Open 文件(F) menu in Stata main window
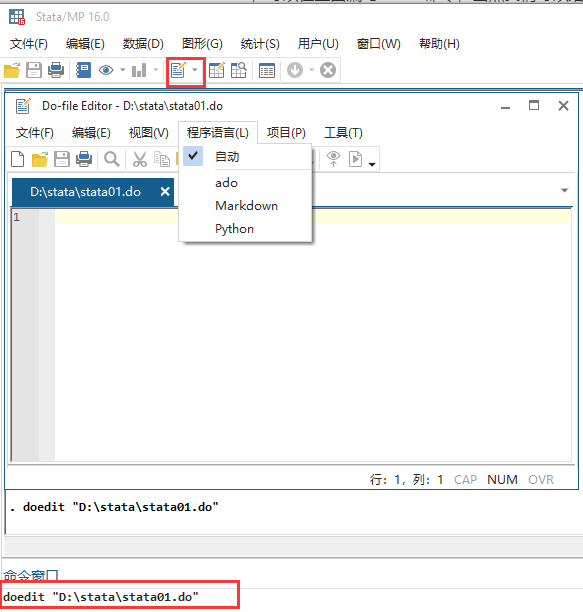 (29, 44)
